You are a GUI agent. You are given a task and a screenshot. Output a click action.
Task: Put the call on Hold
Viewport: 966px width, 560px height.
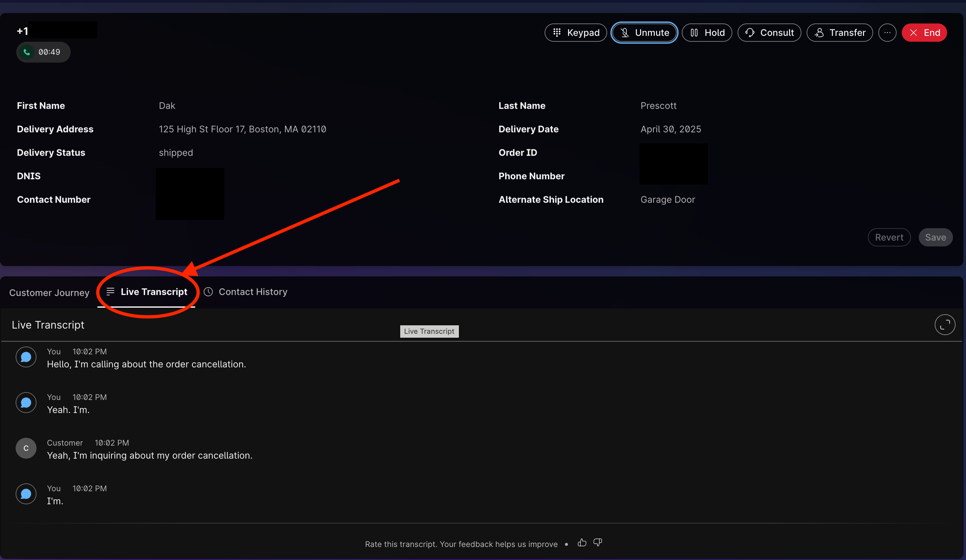click(x=707, y=33)
